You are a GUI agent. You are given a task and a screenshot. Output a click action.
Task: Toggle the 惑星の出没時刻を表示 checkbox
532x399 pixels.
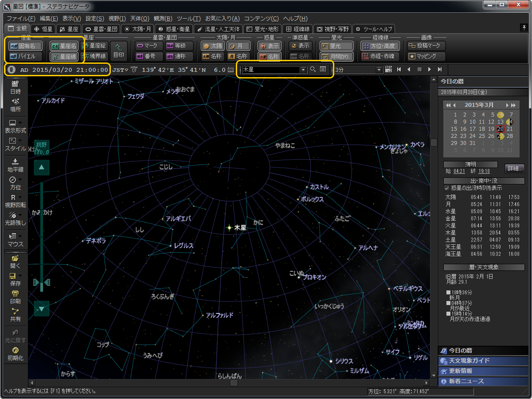coord(447,188)
